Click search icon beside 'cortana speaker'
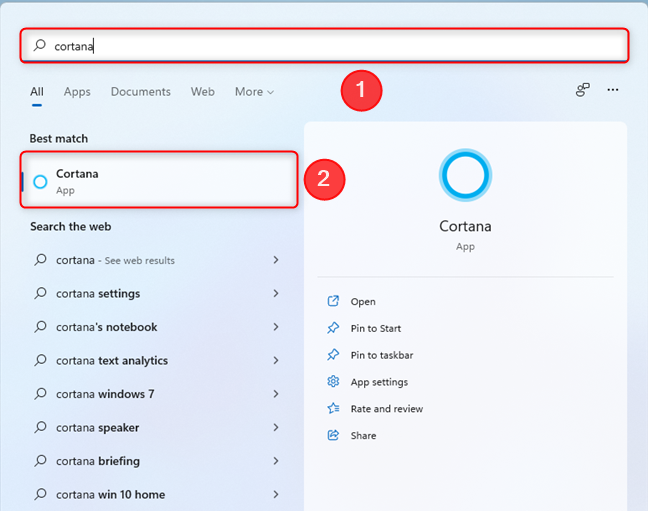 40,427
